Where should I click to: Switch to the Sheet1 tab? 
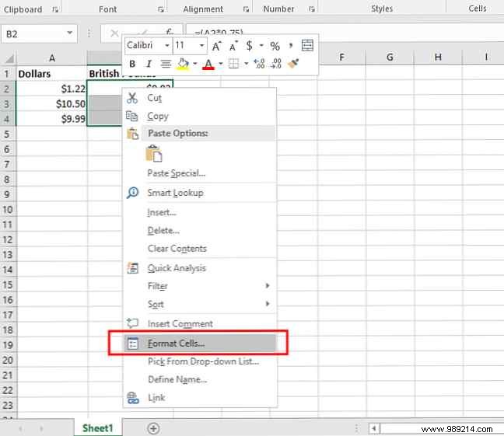point(98,428)
